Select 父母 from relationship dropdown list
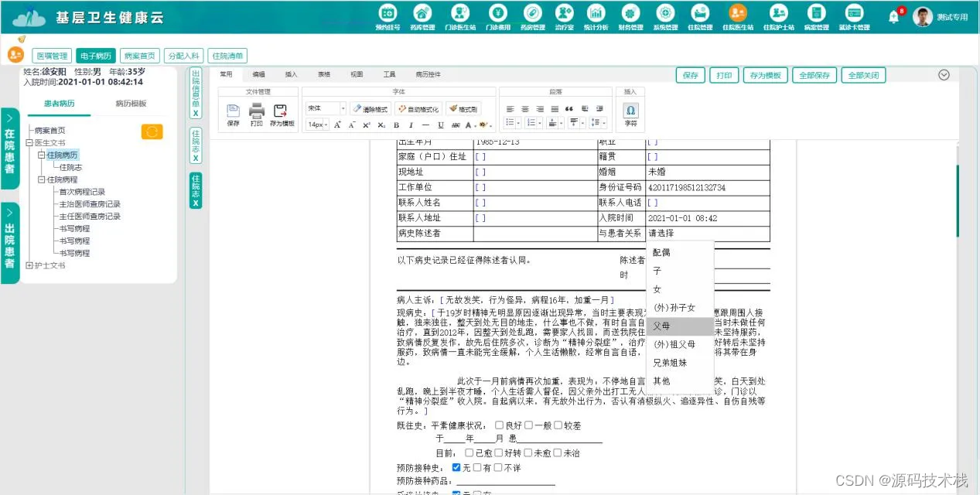 [x=679, y=326]
